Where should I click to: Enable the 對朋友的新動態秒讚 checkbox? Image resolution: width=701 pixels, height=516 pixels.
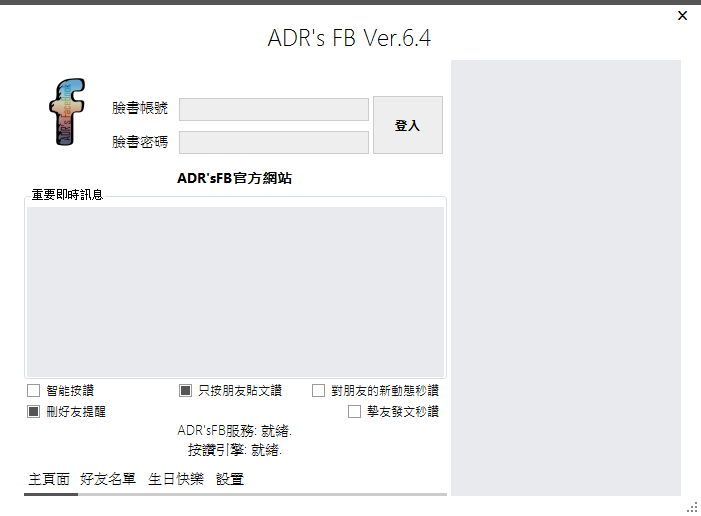click(318, 390)
